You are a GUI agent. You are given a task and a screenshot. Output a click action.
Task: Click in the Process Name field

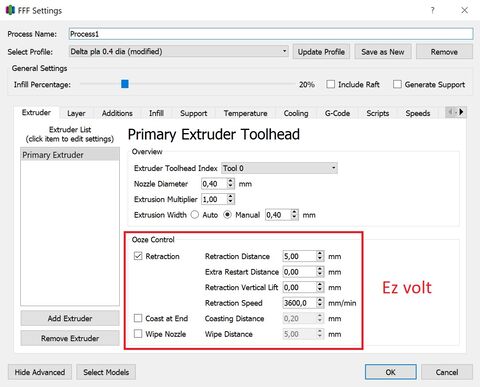(x=271, y=34)
